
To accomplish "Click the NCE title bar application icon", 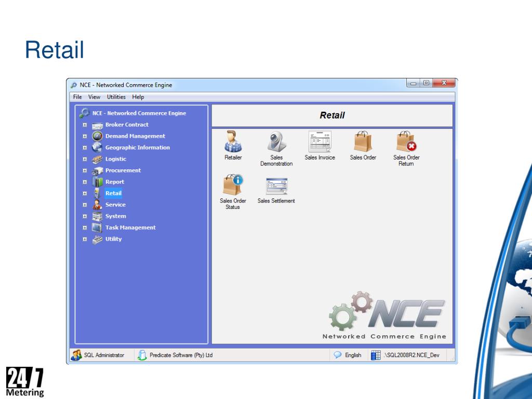I will click(x=74, y=85).
